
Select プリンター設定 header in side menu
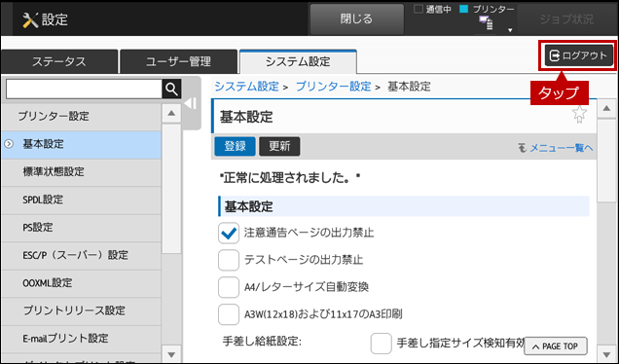coord(81,117)
